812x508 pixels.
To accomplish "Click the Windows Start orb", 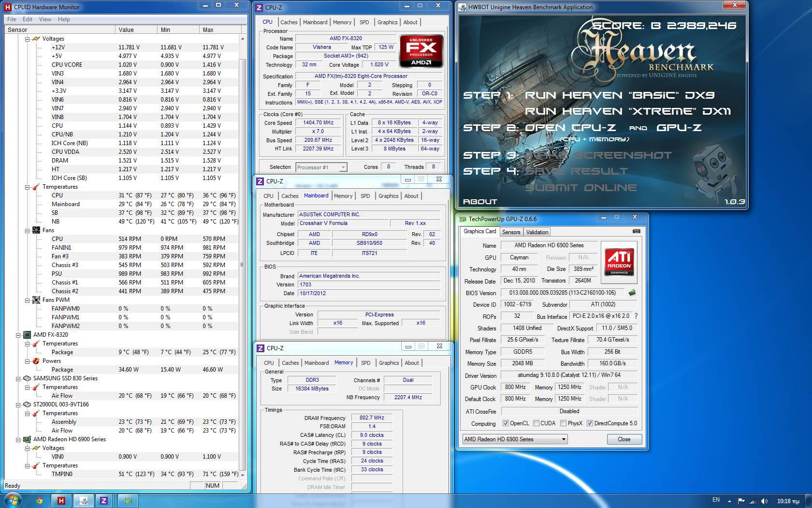I will point(12,500).
